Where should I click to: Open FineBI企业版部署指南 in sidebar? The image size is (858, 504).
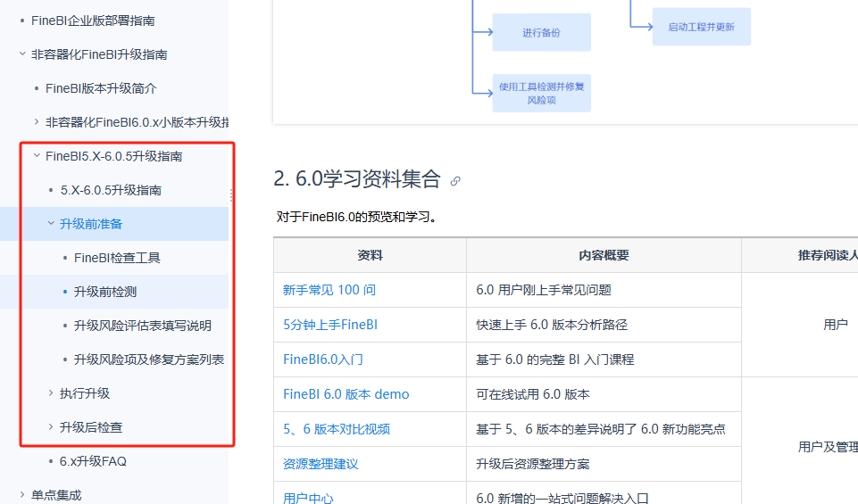click(x=93, y=21)
